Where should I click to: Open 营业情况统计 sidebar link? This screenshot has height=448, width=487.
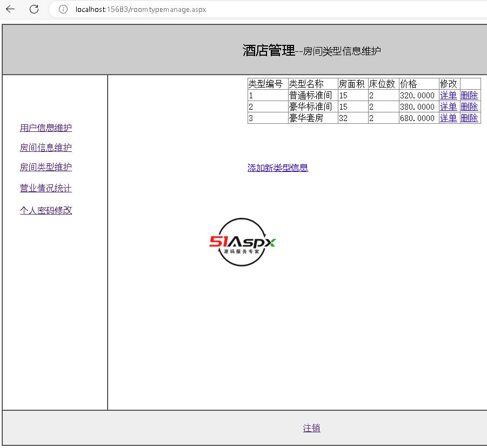46,188
